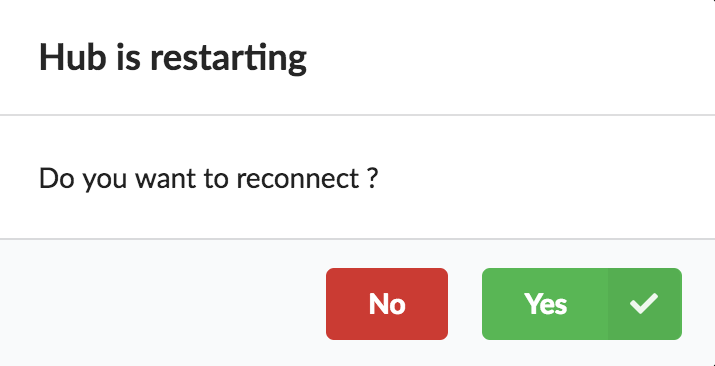The width and height of the screenshot is (715, 366).
Task: Click the green Yes button
Action: pyautogui.click(x=582, y=304)
